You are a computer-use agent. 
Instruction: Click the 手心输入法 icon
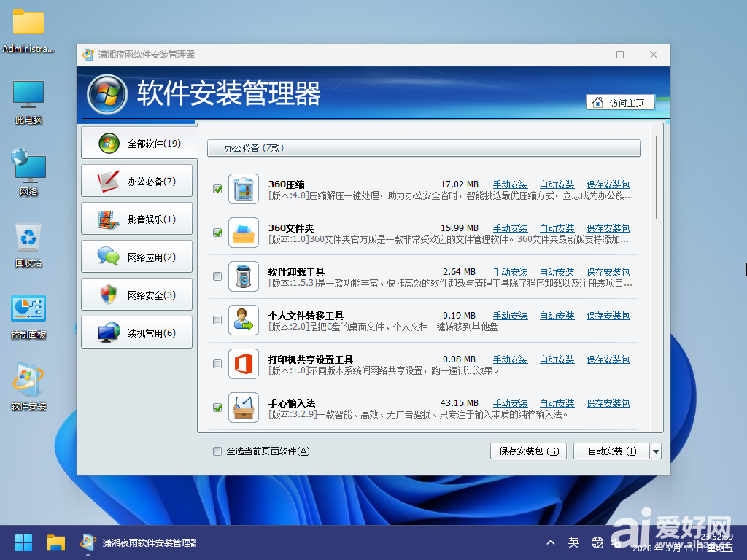244,408
